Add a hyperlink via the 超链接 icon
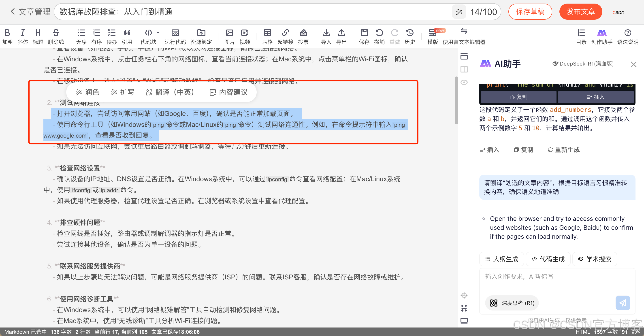The width and height of the screenshot is (644, 336). click(285, 33)
